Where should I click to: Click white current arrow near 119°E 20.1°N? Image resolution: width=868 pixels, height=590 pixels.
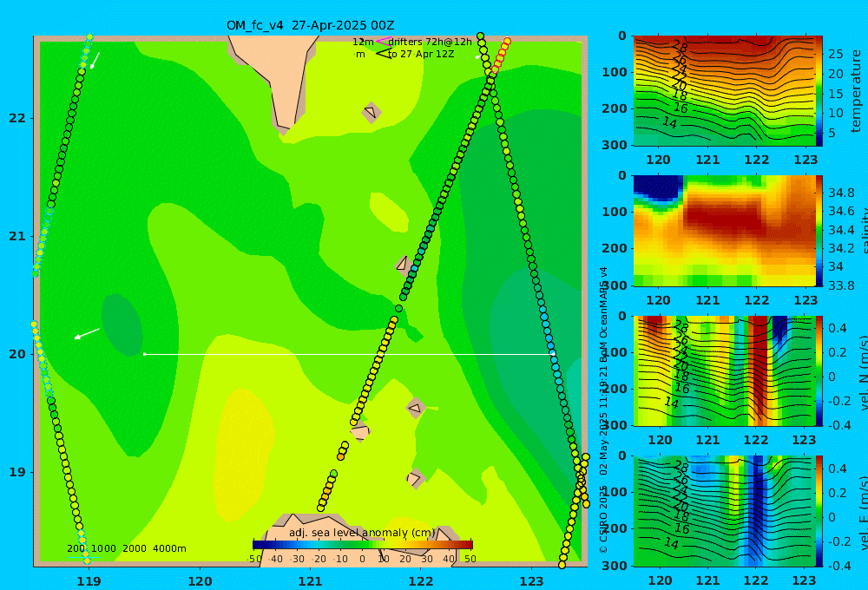coord(87,334)
